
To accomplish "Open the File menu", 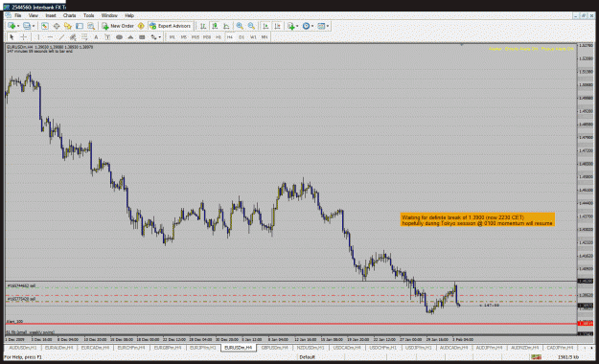I will 17,15.
